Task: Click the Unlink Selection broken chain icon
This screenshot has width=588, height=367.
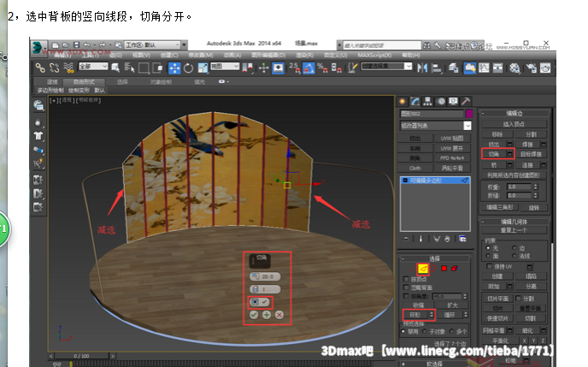Action: [55, 68]
